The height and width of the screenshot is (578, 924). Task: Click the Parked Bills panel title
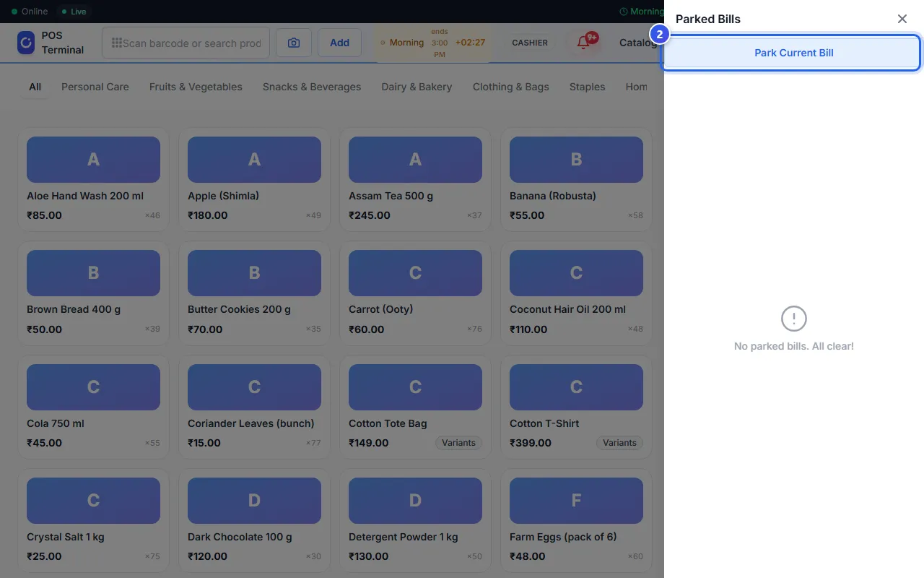click(708, 19)
